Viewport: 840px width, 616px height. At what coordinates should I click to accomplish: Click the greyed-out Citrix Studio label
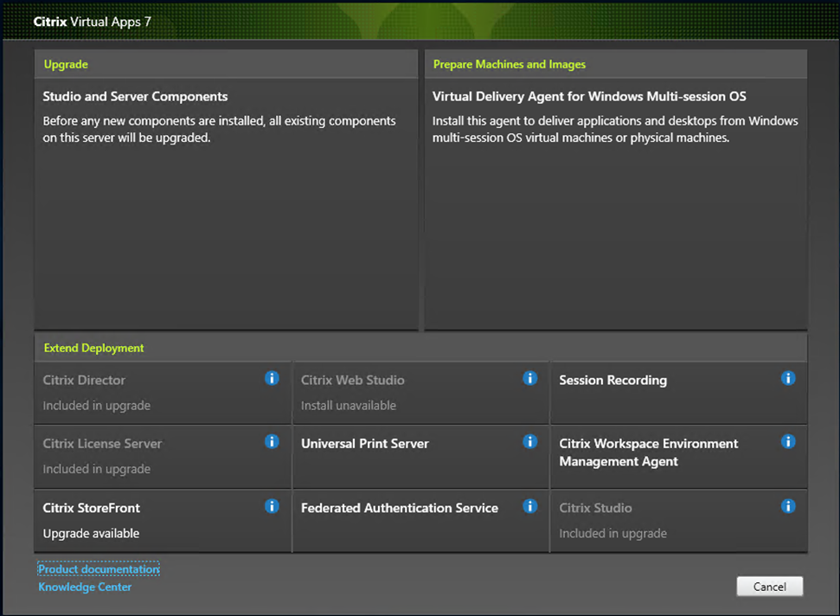[x=596, y=508]
